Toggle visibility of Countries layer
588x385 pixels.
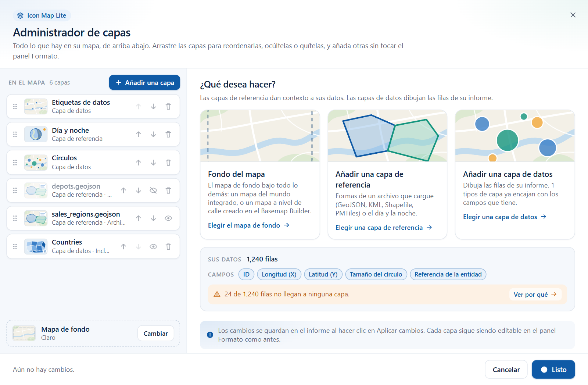coord(153,246)
